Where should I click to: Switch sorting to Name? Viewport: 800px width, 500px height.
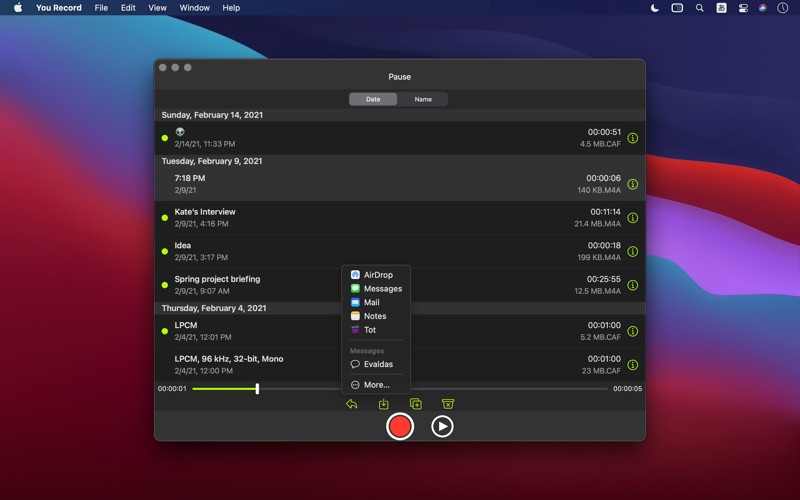[423, 99]
